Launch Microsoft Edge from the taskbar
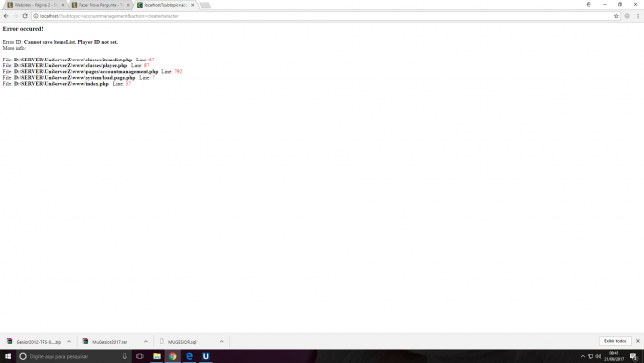This screenshot has width=644, height=363. point(189,356)
